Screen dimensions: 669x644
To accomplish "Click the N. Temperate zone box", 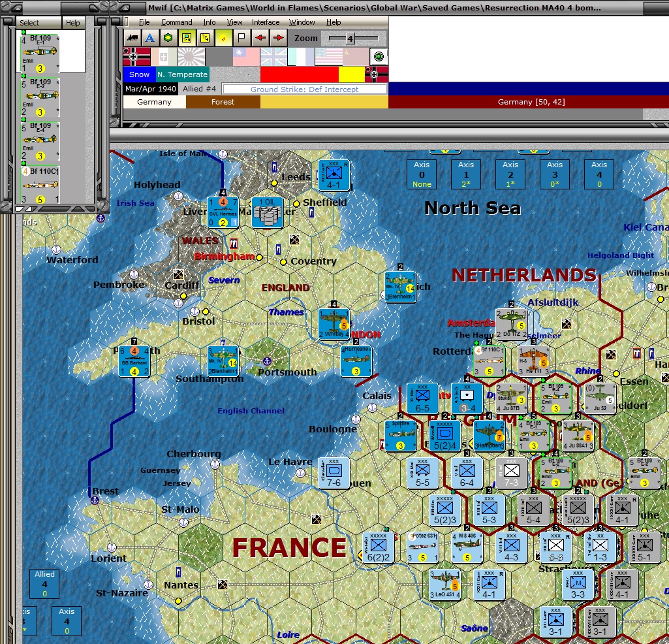I will tap(182, 74).
